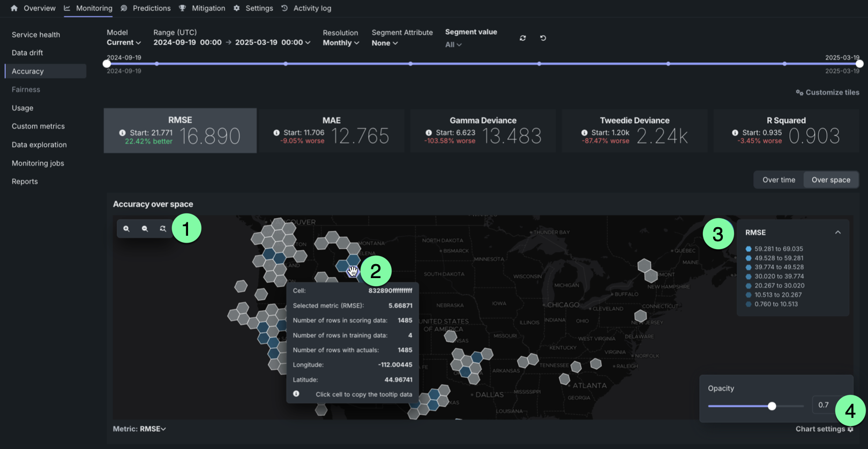Select the Over space view
This screenshot has height=449, width=868.
tap(830, 180)
